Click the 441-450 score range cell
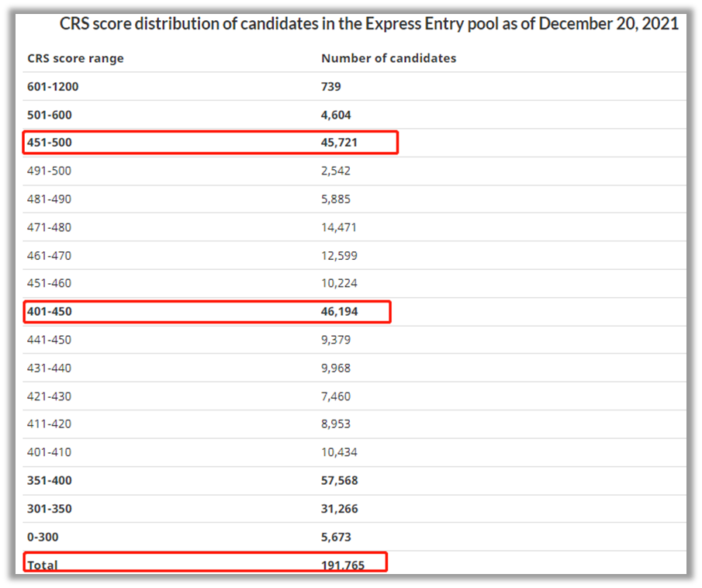The height and width of the screenshot is (588, 702). point(49,340)
